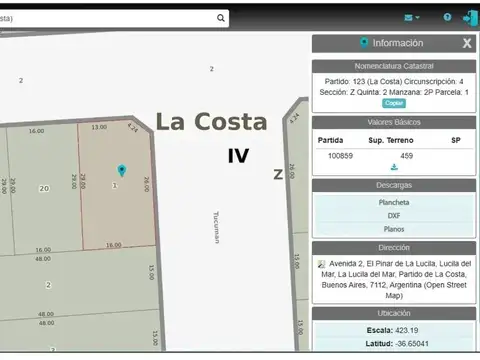The image size is (480, 360).
Task: Click the Sup. Terreno value 459
Action: pyautogui.click(x=407, y=156)
